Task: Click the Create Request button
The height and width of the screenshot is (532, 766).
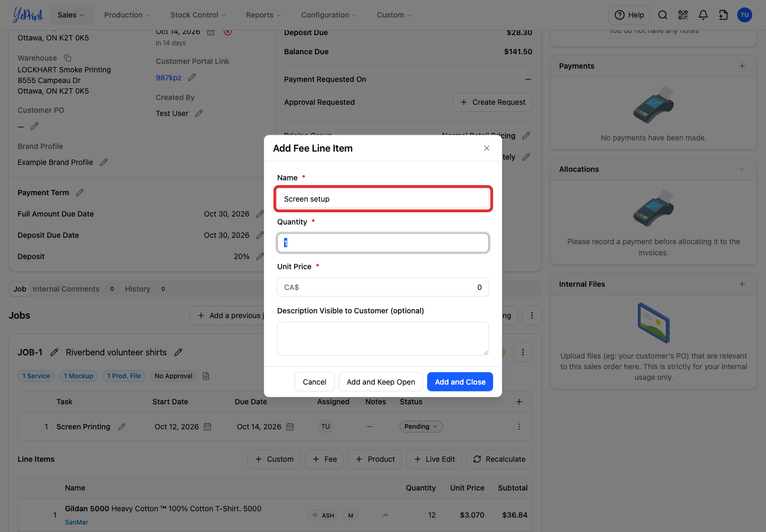Action: (x=493, y=102)
